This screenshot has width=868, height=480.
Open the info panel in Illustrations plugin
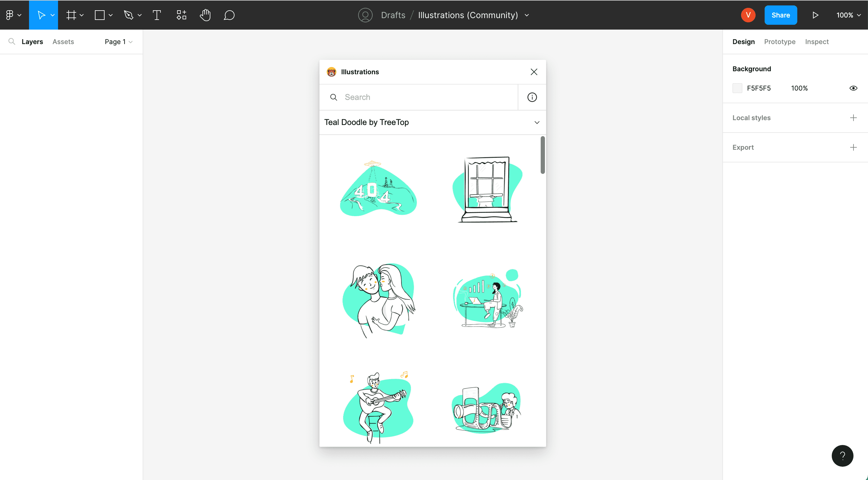coord(532,97)
